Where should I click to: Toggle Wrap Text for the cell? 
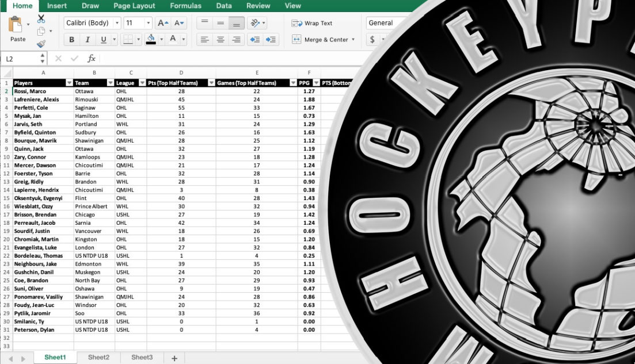(x=312, y=23)
